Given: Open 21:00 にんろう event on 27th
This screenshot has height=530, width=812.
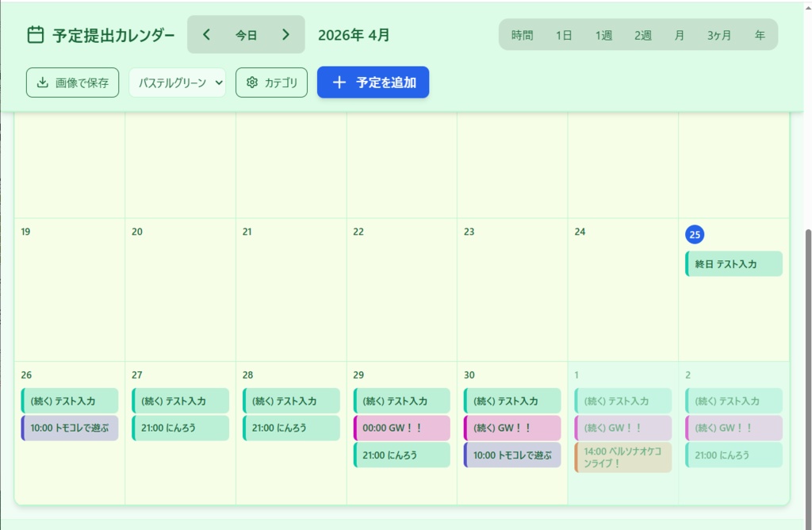Looking at the screenshot, I should (x=180, y=428).
